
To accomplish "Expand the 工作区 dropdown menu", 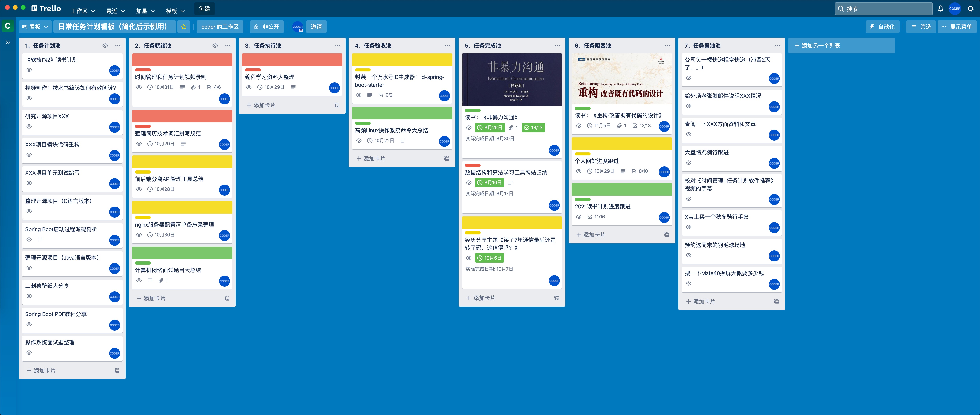I will [83, 11].
